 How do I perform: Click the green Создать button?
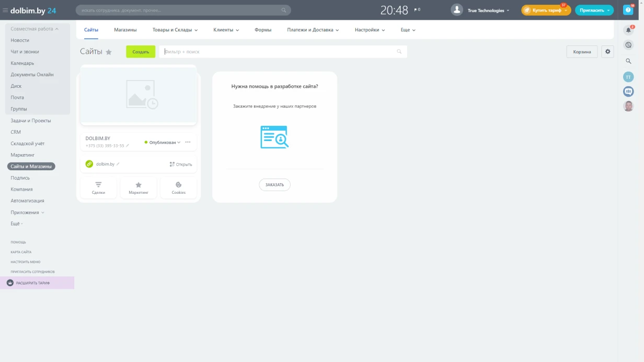click(141, 52)
